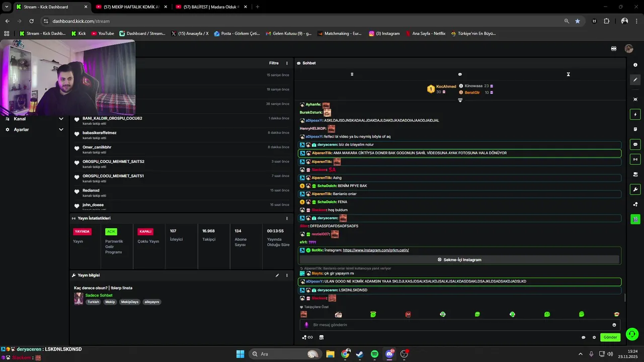Open a new browser tab
Screen dimensions: 644x362
[x=258, y=7]
